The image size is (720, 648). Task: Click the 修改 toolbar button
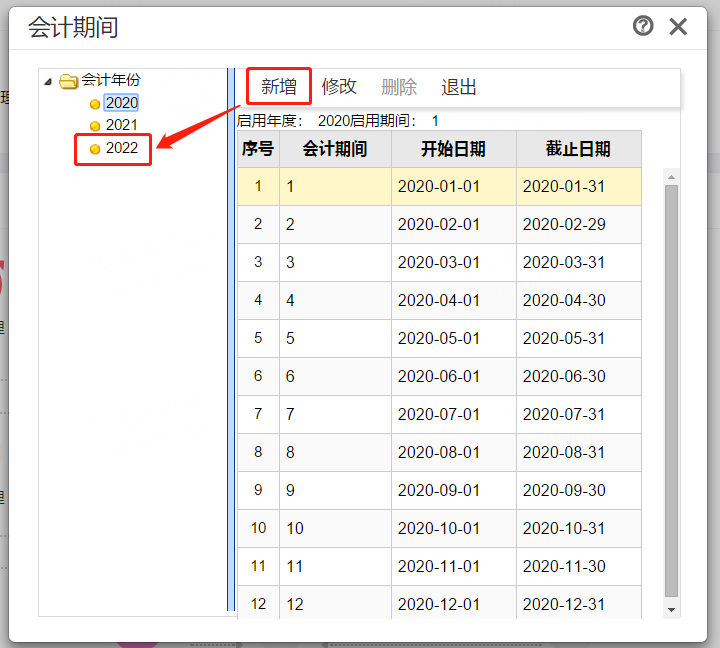point(339,87)
